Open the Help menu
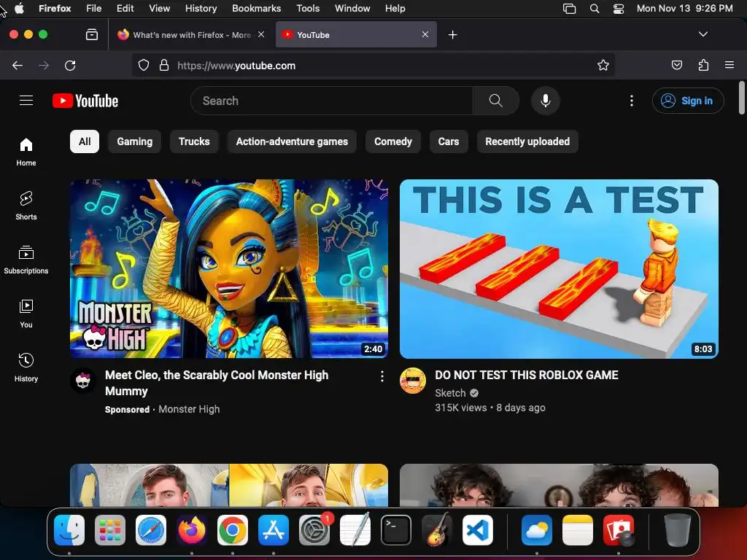747x560 pixels. (395, 8)
